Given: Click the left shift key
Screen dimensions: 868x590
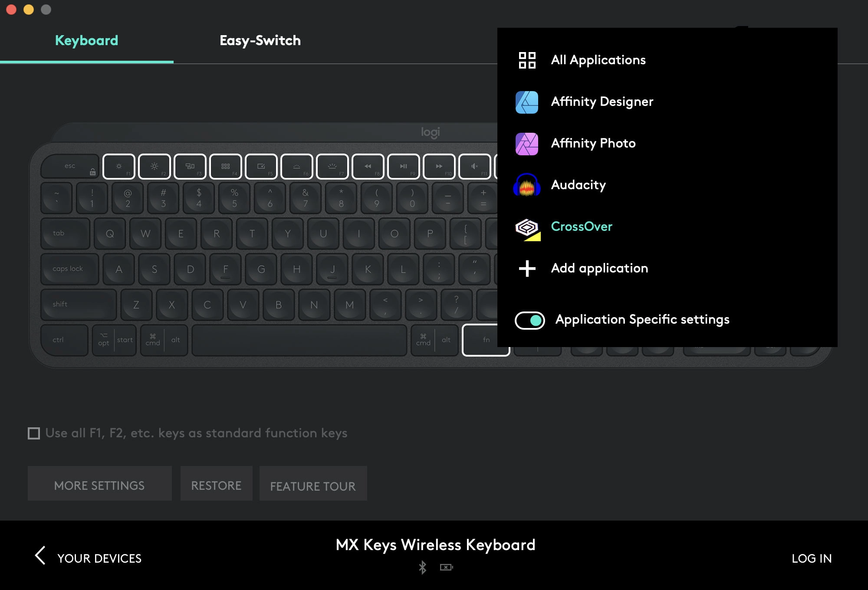Looking at the screenshot, I should point(79,305).
